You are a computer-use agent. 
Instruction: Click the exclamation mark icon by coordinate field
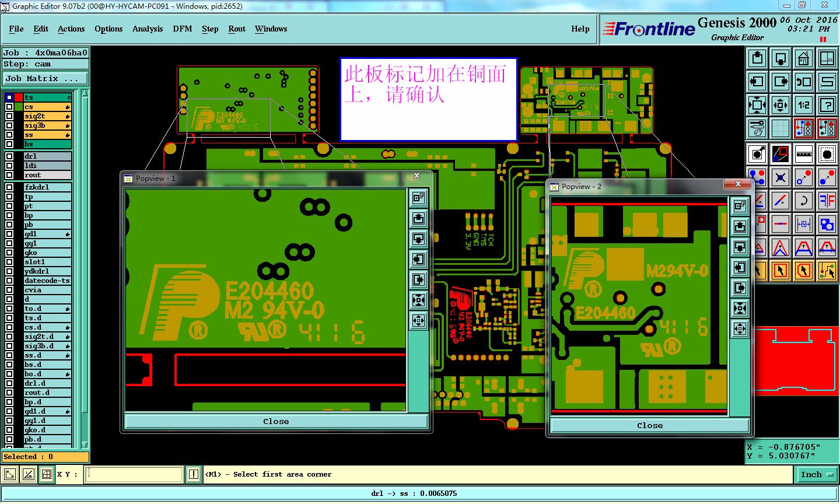click(x=194, y=475)
